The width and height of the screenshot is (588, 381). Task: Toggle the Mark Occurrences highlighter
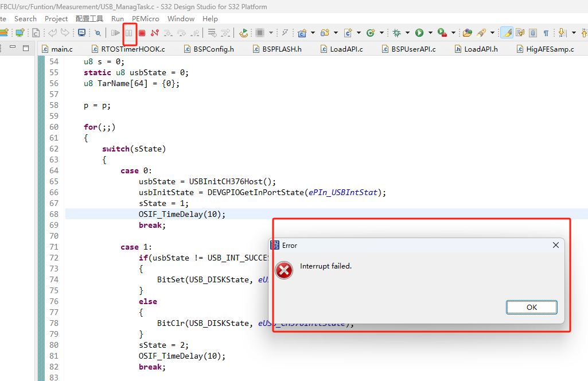506,33
